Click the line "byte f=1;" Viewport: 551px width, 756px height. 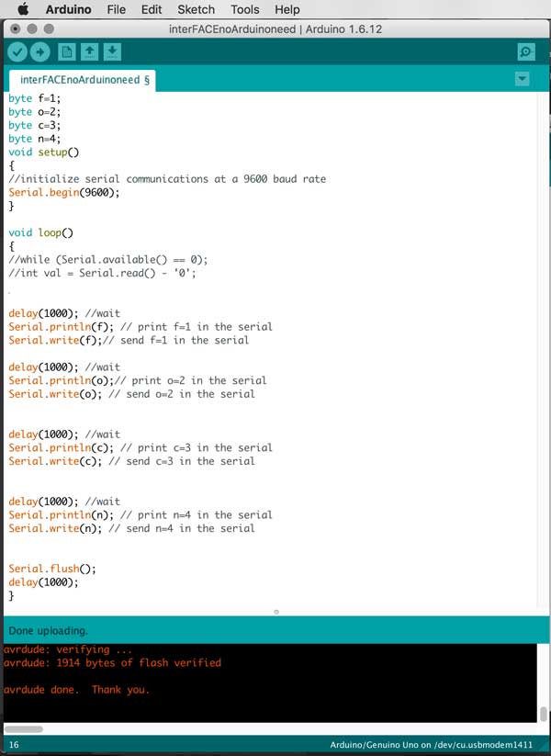pyautogui.click(x=35, y=98)
